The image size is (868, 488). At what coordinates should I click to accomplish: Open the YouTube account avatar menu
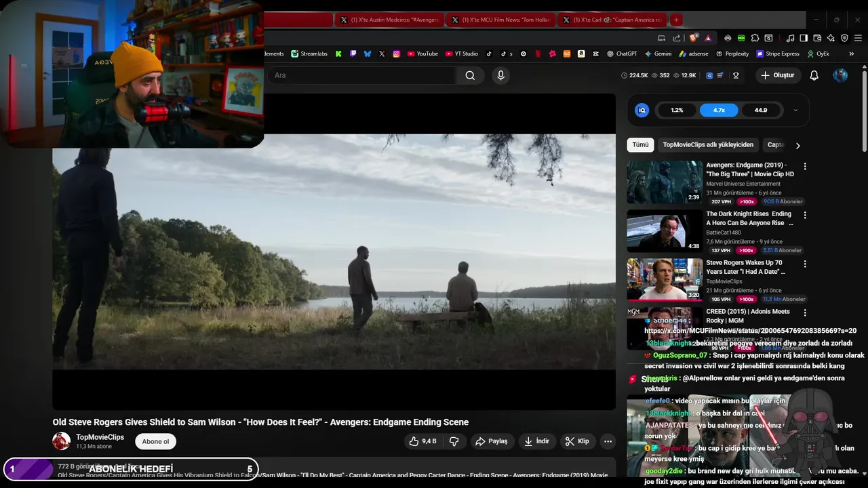coord(840,75)
